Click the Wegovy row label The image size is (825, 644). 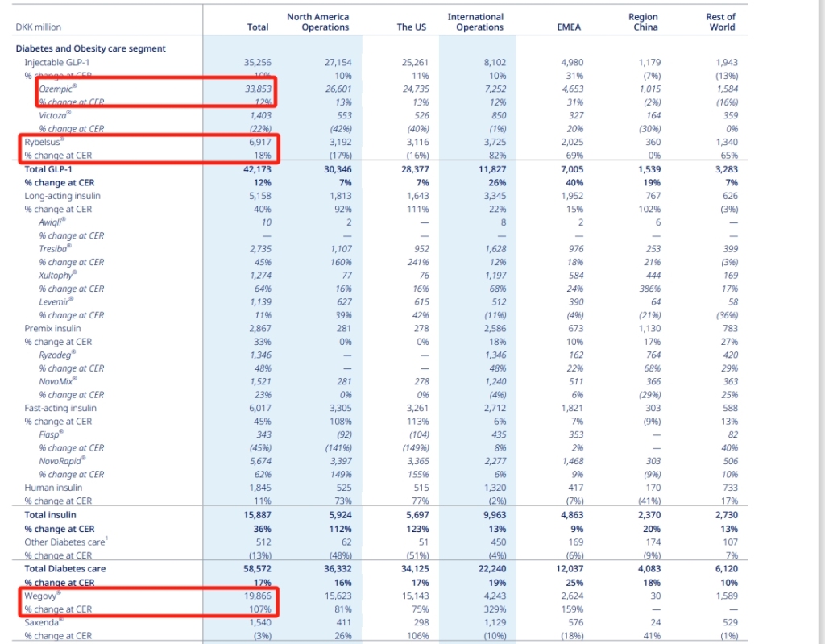43,596
